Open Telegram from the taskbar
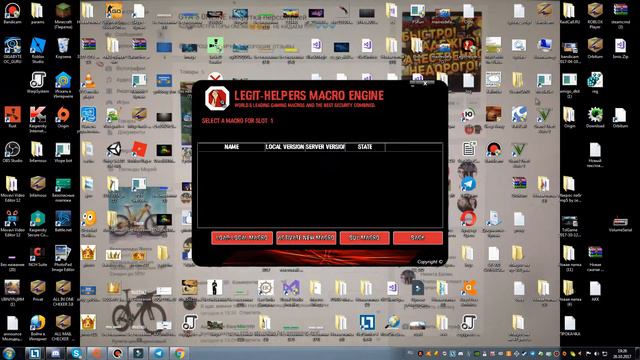The width and height of the screenshot is (640, 360). (x=159, y=353)
